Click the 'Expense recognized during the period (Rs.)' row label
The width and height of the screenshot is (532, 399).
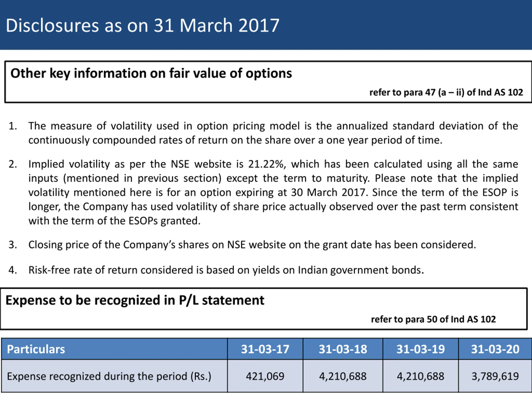click(x=109, y=376)
